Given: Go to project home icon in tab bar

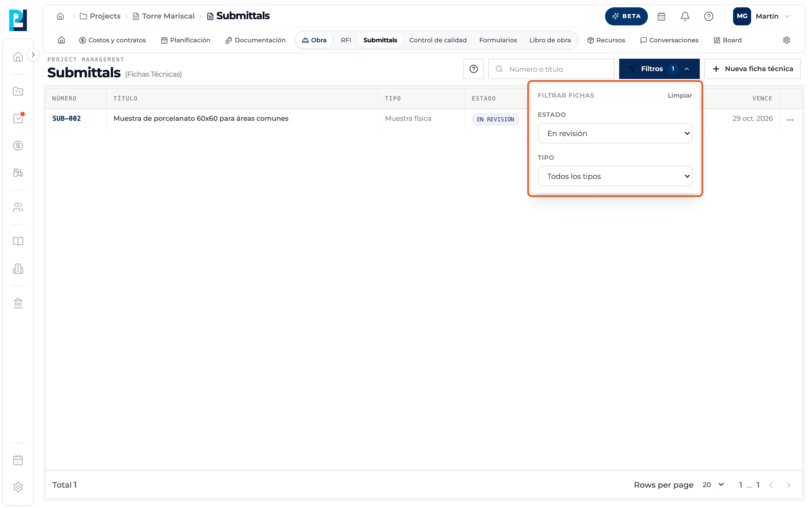Looking at the screenshot, I should pos(61,40).
